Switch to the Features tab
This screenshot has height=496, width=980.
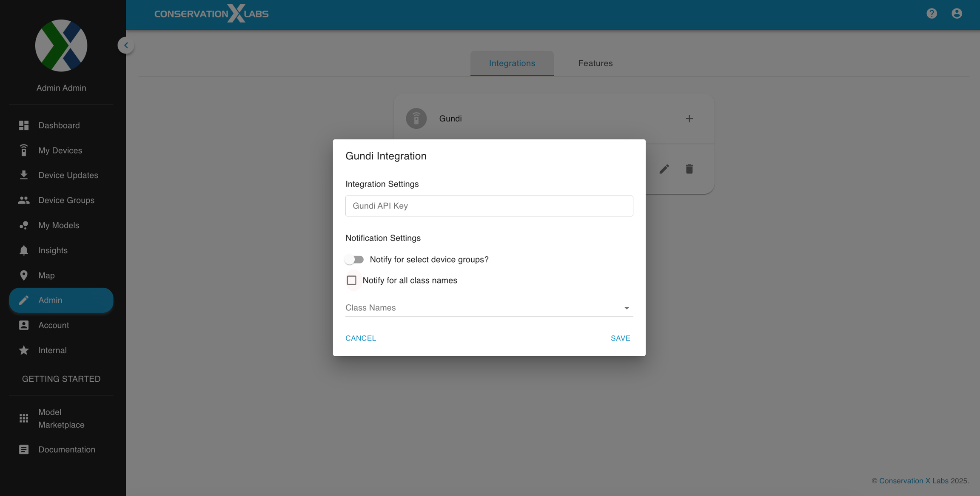[x=595, y=63]
